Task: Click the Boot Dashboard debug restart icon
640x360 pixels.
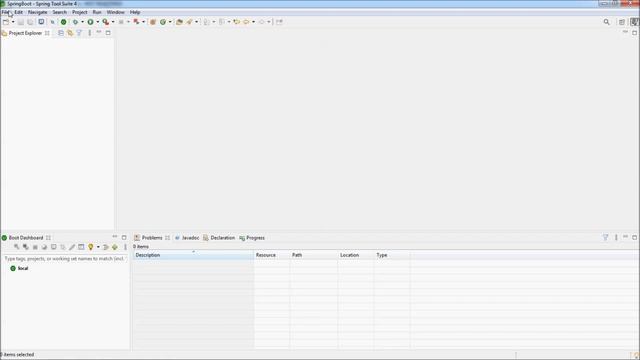Action: 26,247
